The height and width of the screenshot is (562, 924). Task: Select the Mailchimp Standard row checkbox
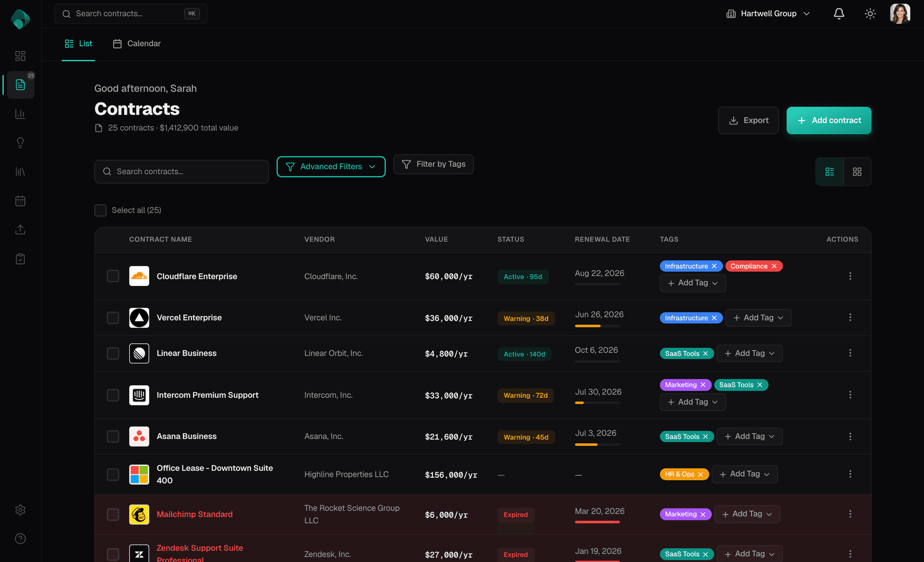(113, 515)
